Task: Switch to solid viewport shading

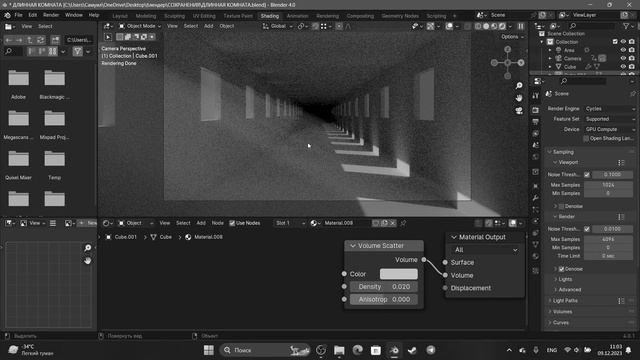Action: [x=486, y=26]
